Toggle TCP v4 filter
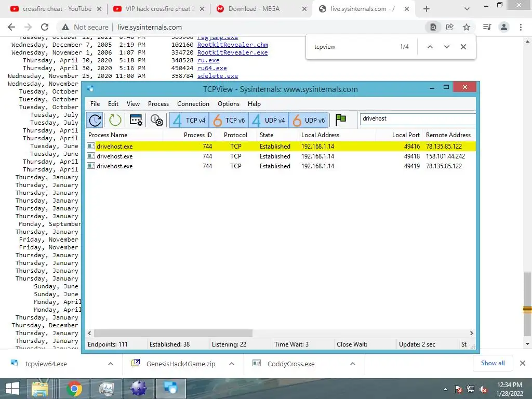This screenshot has width=532, height=399. (189, 120)
